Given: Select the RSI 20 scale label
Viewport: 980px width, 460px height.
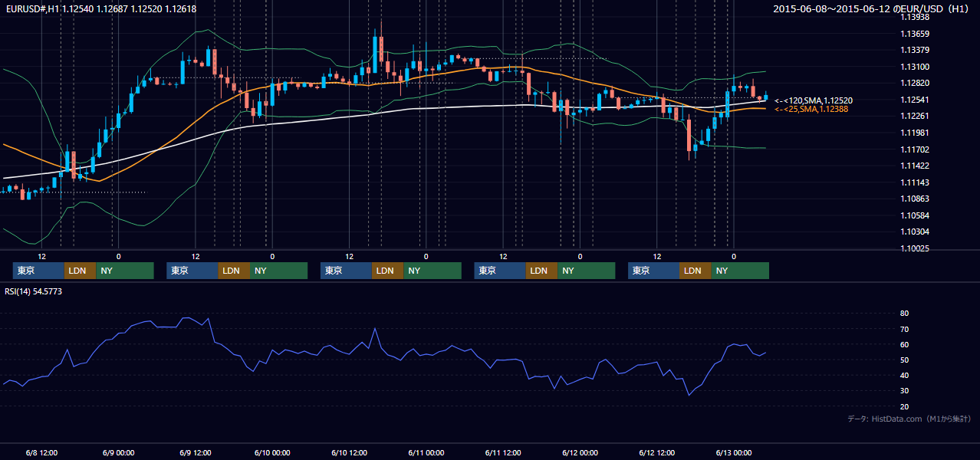Looking at the screenshot, I should tap(905, 406).
